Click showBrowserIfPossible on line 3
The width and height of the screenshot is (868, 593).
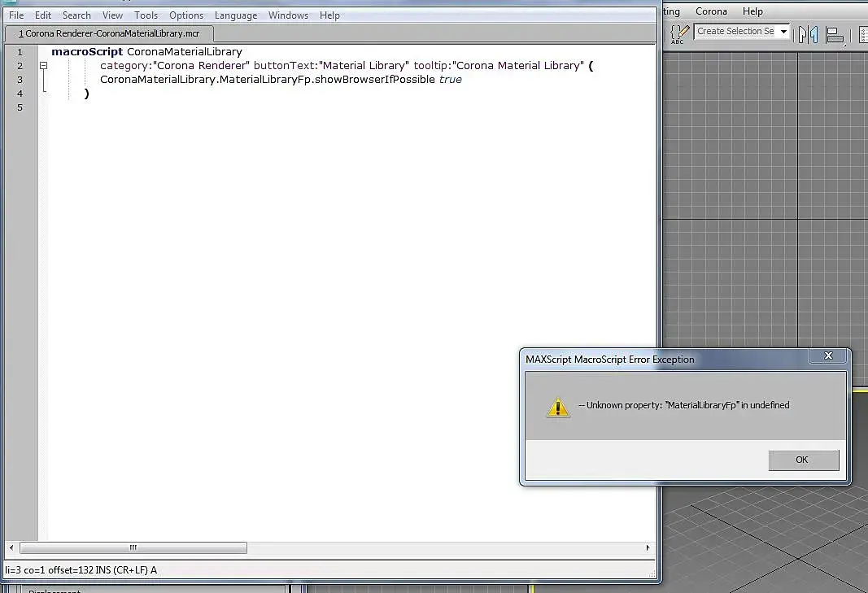(375, 79)
